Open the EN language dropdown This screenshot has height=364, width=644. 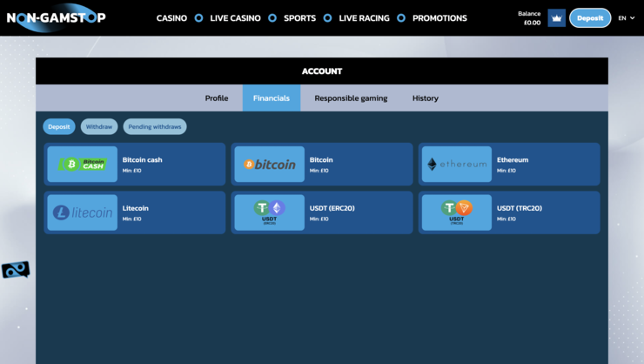coord(627,18)
